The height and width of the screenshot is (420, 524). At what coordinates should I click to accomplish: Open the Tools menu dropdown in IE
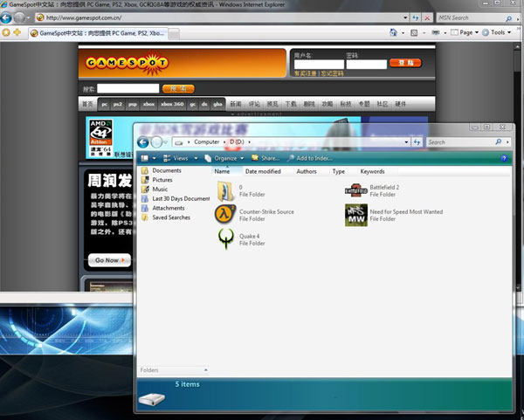pos(497,32)
